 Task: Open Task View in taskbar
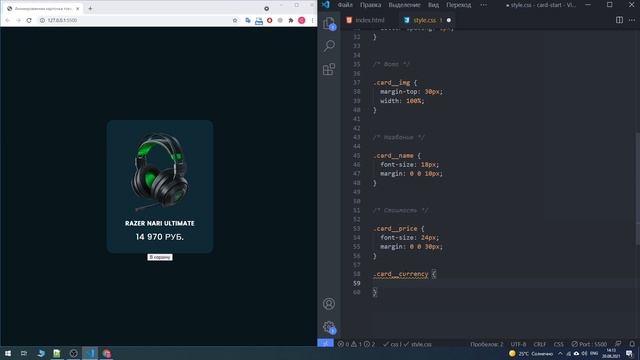[x=24, y=353]
